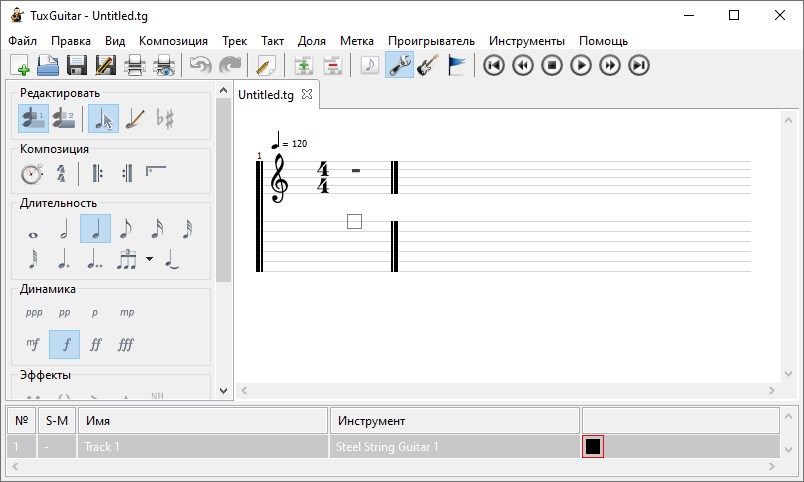Select the Track 1 name cell
The height and width of the screenshot is (482, 804).
(203, 447)
